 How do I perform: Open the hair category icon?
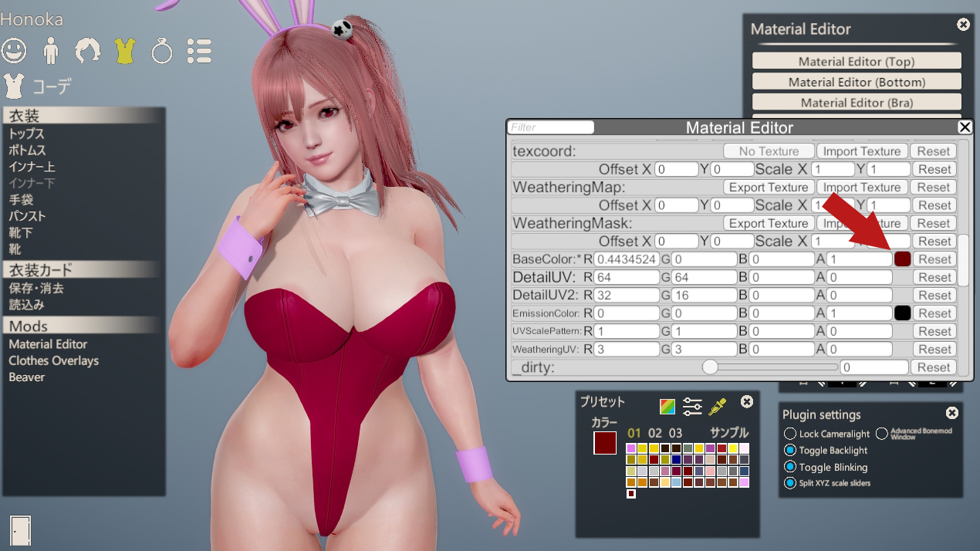[x=87, y=51]
